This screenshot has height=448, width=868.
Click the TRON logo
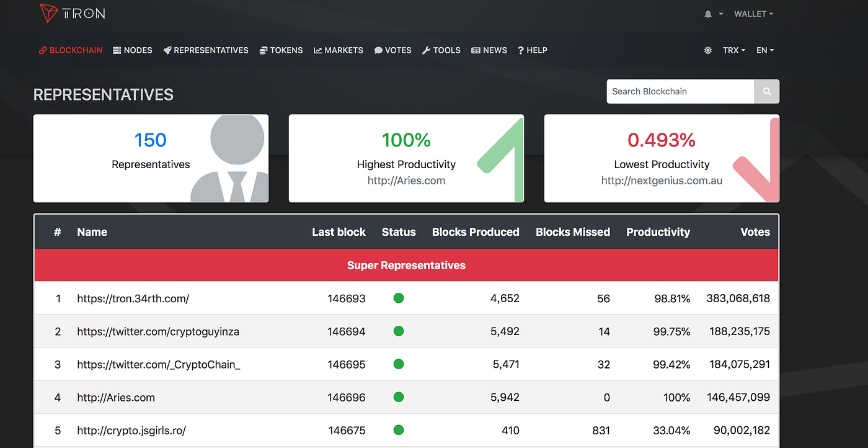click(73, 13)
